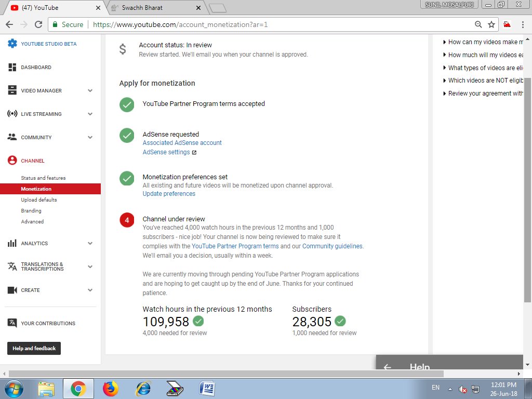Switch to the Swachh Bharat tab
This screenshot has height=399, width=532.
(x=156, y=7)
